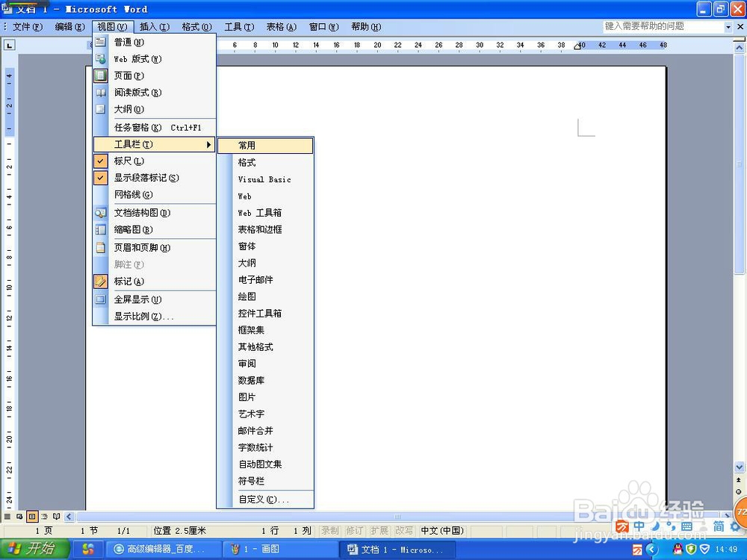Select Normal view icon in View menu
Image resolution: width=747 pixels, height=560 pixels.
tap(101, 43)
